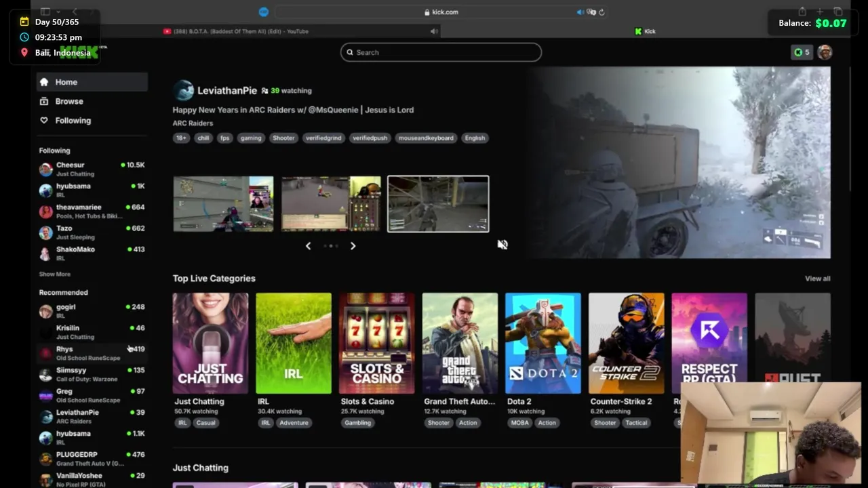Open theavamariee's channel
Image resolution: width=868 pixels, height=488 pixels.
92,211
